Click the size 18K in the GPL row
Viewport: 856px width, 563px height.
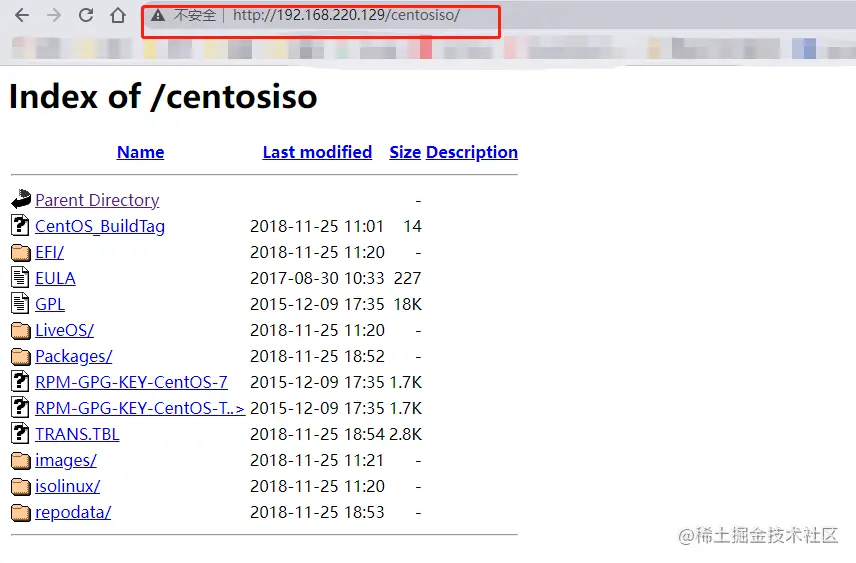click(408, 304)
